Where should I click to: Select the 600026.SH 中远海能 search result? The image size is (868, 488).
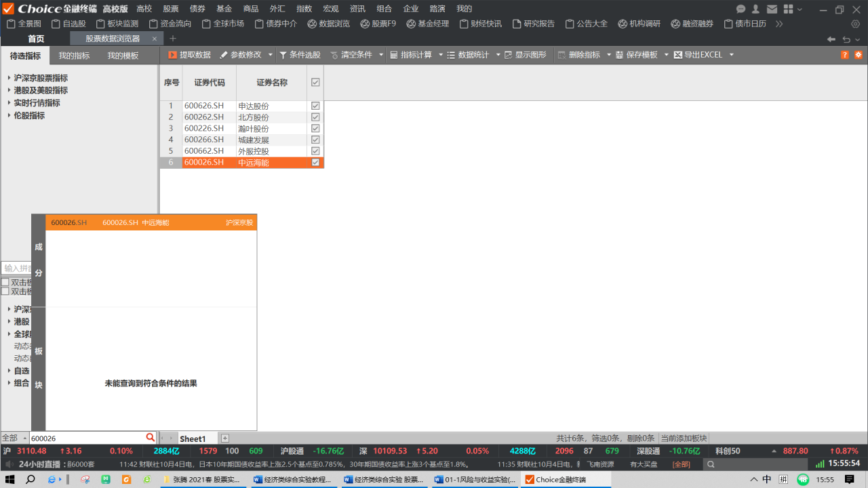(x=151, y=222)
